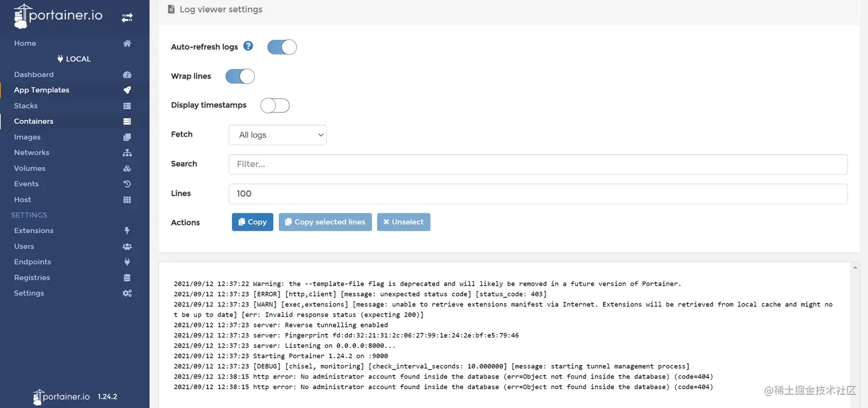Viewport: 868px width, 408px height.
Task: Click the Settings gears icon
Action: (x=127, y=293)
